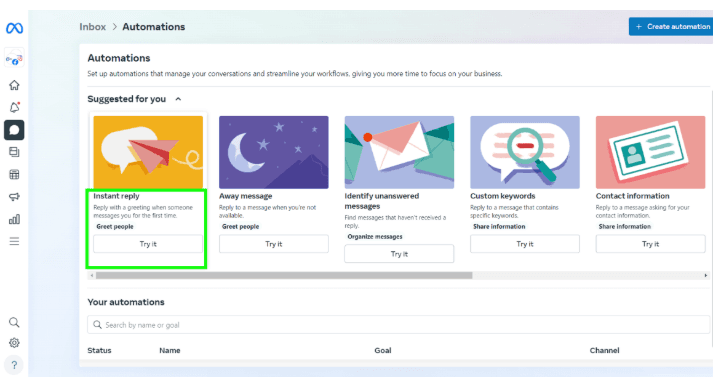Open the Help question mark icon
This screenshot has width=722, height=382.
click(x=14, y=365)
